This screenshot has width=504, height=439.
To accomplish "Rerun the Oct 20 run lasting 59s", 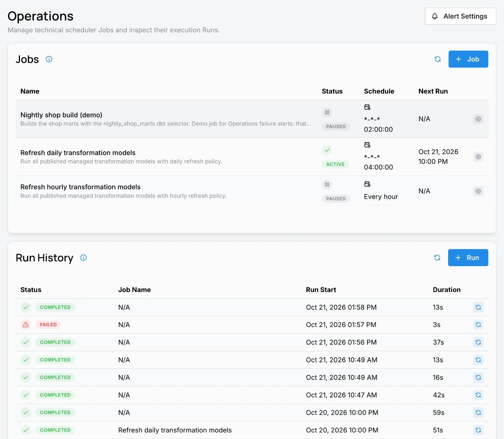I will point(478,412).
